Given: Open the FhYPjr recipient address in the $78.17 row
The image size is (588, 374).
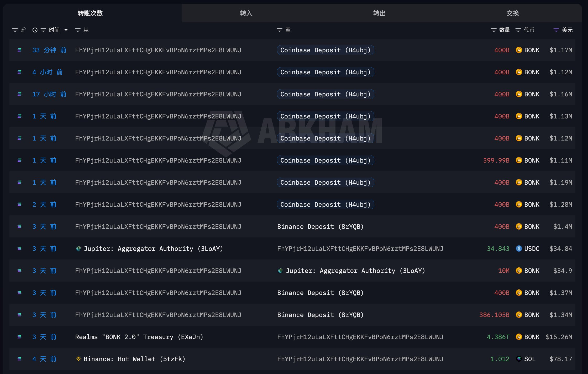Looking at the screenshot, I should click(x=360, y=359).
